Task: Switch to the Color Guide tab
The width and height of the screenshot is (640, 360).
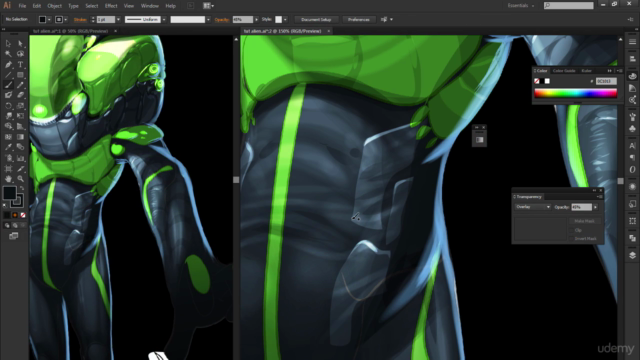Action: coord(564,71)
